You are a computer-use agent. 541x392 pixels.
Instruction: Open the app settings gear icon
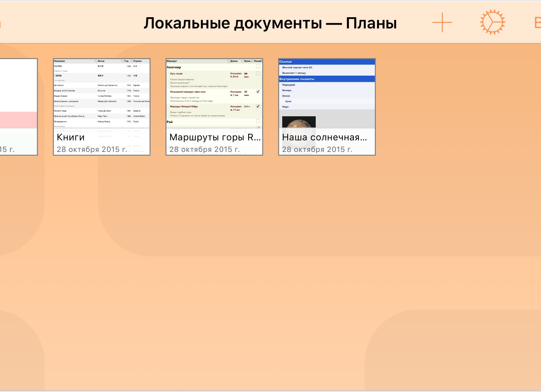492,22
